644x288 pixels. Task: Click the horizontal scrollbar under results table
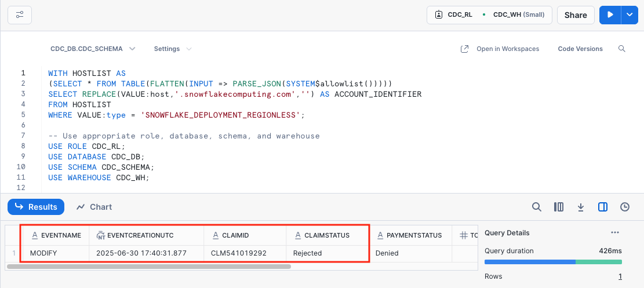(x=148, y=267)
